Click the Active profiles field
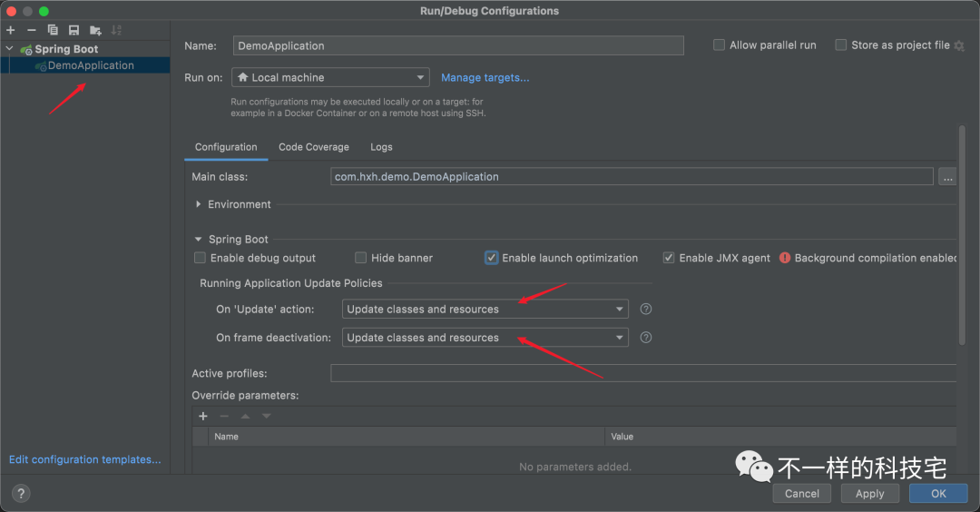980x512 pixels. coord(643,373)
